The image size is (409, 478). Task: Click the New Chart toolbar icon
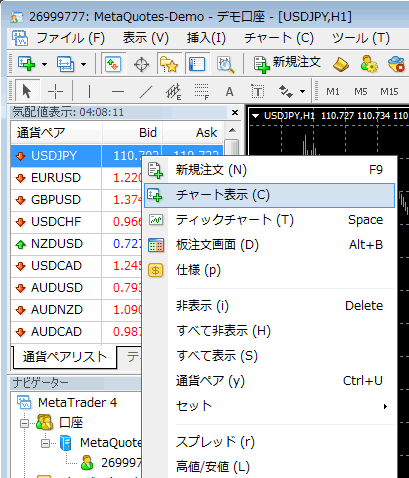26,63
